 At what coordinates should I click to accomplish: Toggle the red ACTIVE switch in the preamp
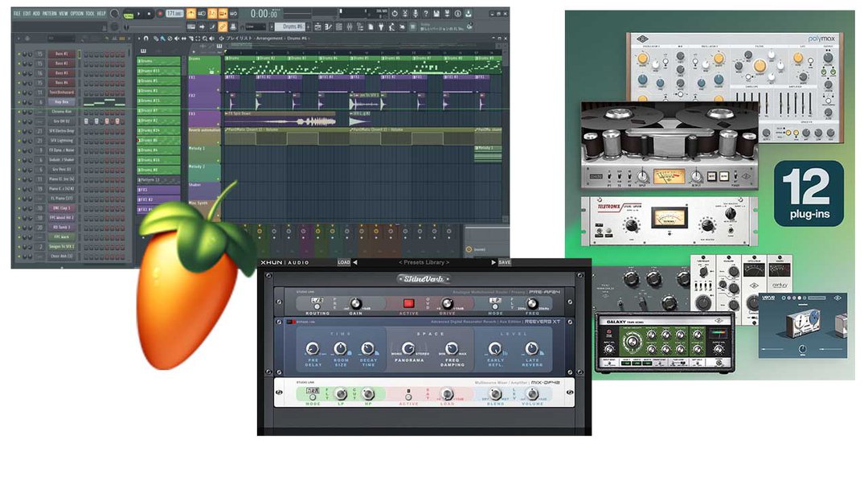407,304
